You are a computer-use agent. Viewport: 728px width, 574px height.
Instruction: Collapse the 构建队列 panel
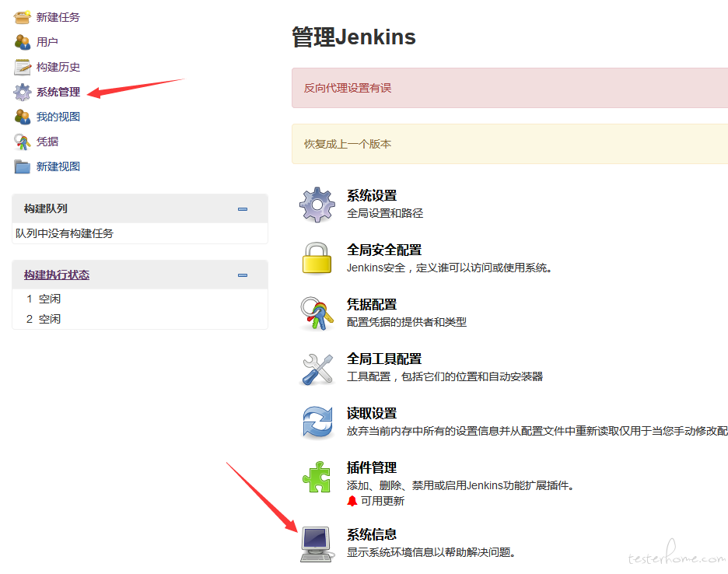243,209
